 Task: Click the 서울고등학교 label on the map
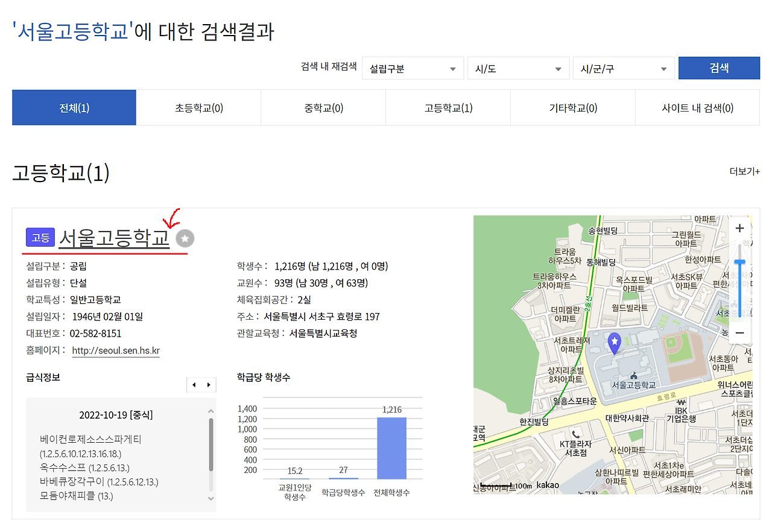point(633,385)
